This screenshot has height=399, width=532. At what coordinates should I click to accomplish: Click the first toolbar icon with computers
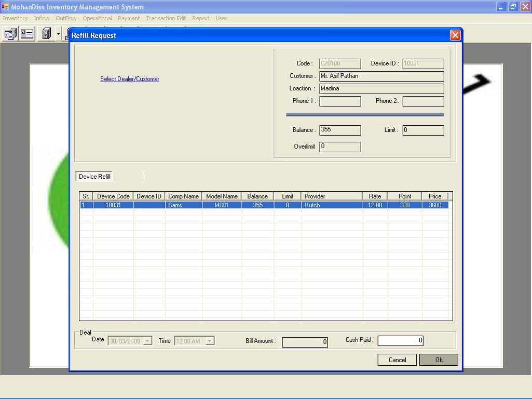[10, 34]
